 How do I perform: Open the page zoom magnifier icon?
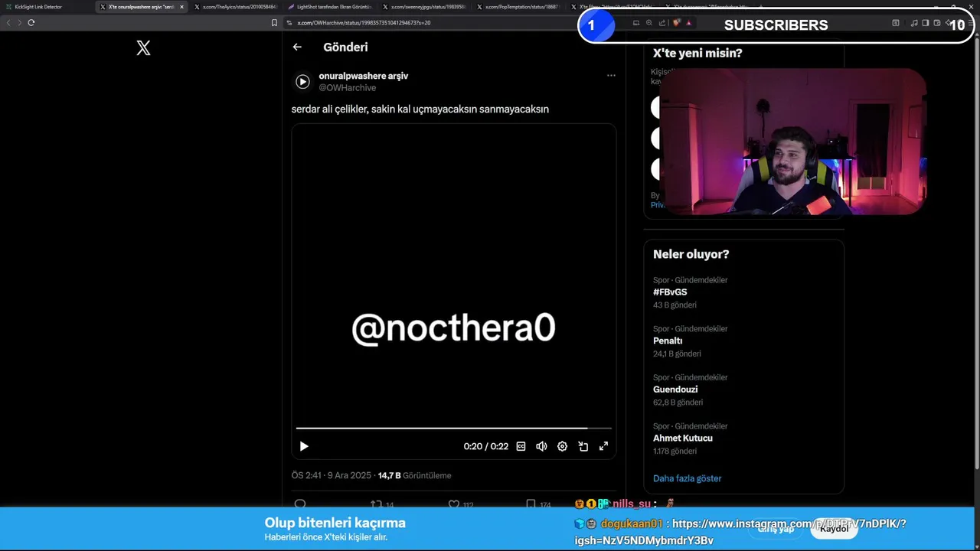pyautogui.click(x=649, y=22)
